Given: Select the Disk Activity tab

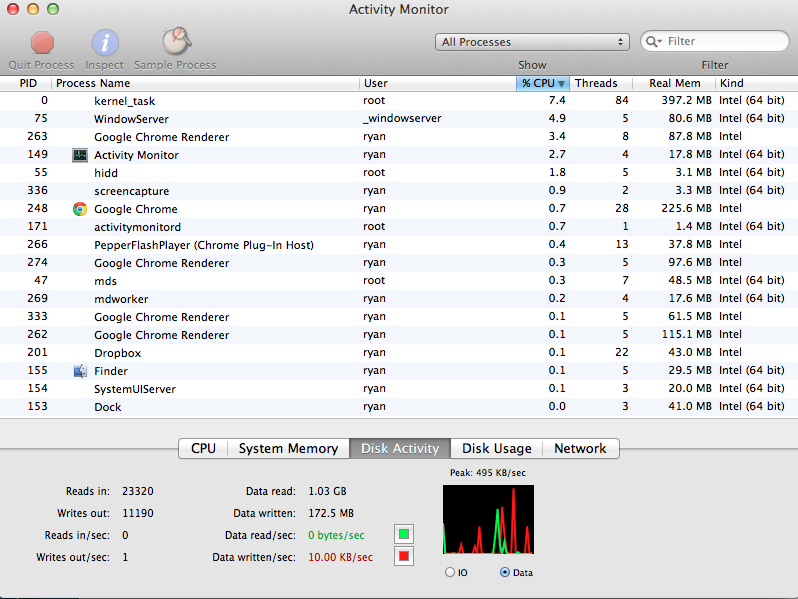Looking at the screenshot, I should tap(400, 448).
